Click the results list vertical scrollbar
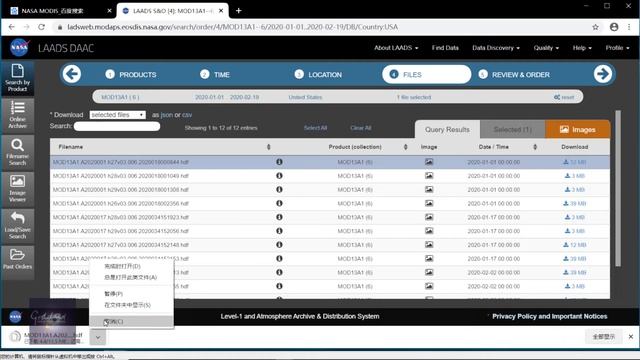Image resolution: width=640 pixels, height=360 pixels. 618,189
